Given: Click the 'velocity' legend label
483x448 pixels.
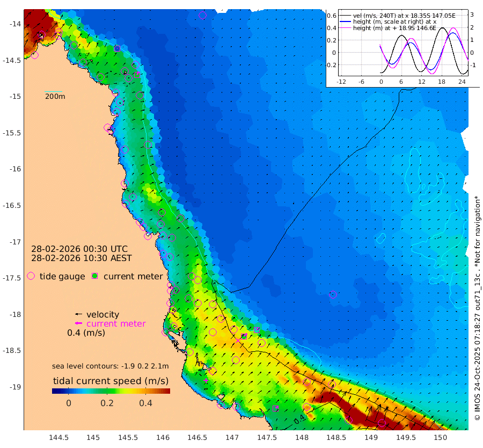Looking at the screenshot, I should (x=103, y=314).
